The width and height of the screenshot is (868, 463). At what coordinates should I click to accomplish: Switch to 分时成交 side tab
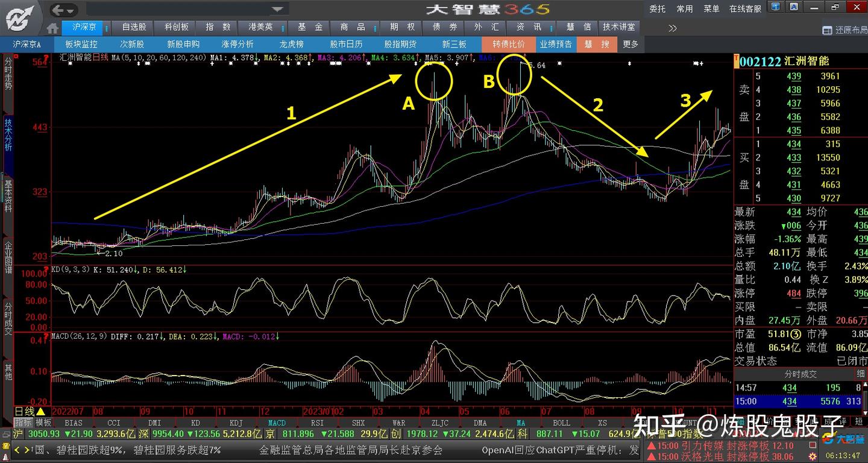pos(8,318)
